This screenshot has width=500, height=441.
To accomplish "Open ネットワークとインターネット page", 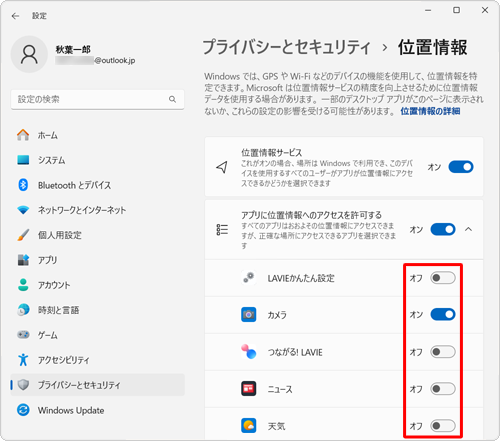I will [x=97, y=210].
